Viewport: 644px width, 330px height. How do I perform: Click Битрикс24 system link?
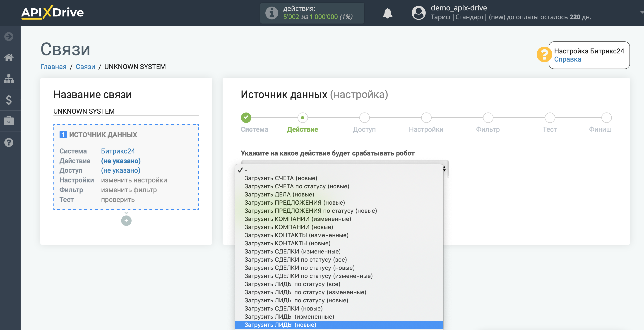coord(118,151)
